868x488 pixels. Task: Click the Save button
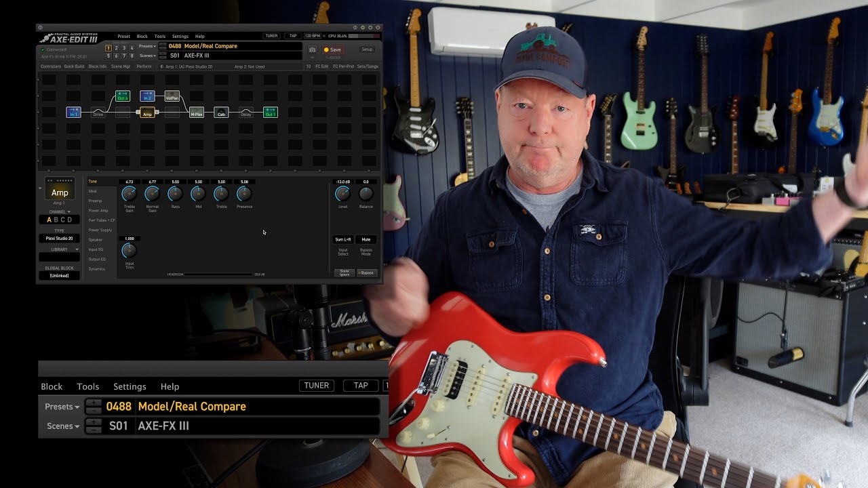[333, 49]
